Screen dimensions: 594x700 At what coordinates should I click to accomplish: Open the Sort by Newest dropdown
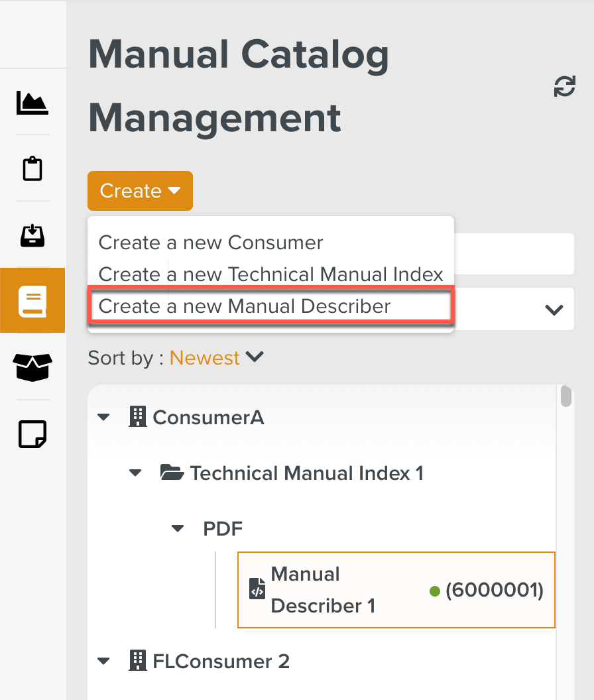[216, 358]
